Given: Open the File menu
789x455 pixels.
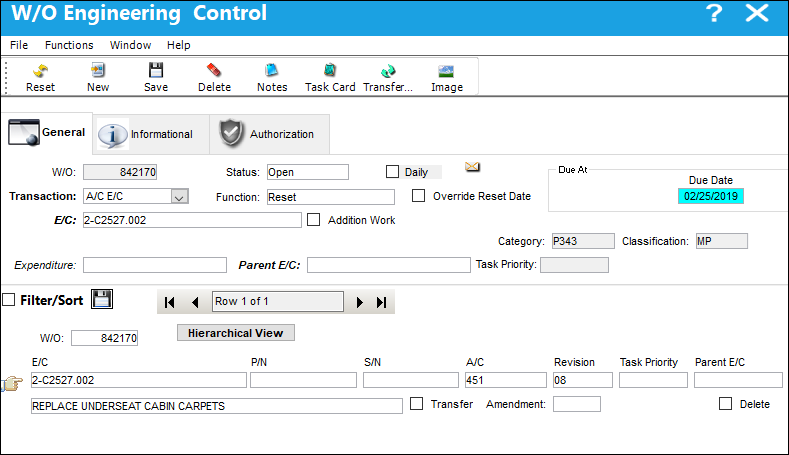Looking at the screenshot, I should coord(19,45).
